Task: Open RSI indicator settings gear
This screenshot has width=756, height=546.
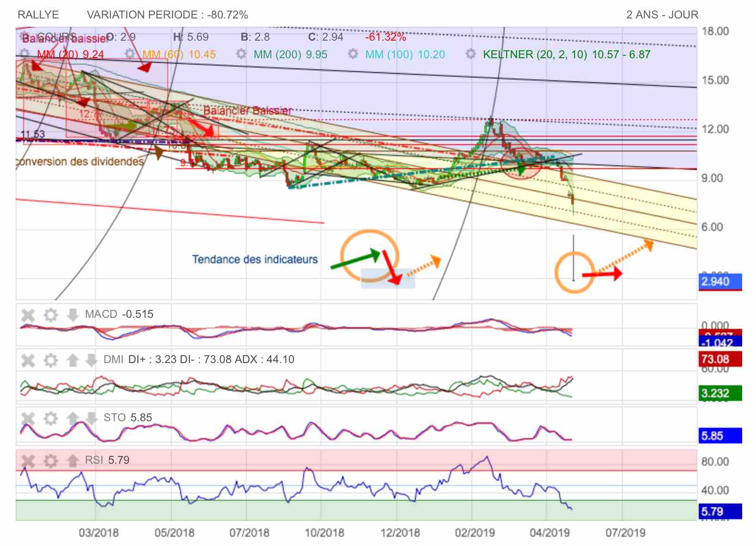Action: 50,461
